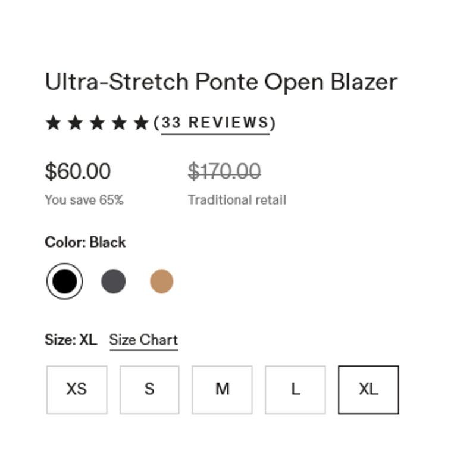Click the $60.00 sale price
The image size is (476, 476).
tap(78, 171)
